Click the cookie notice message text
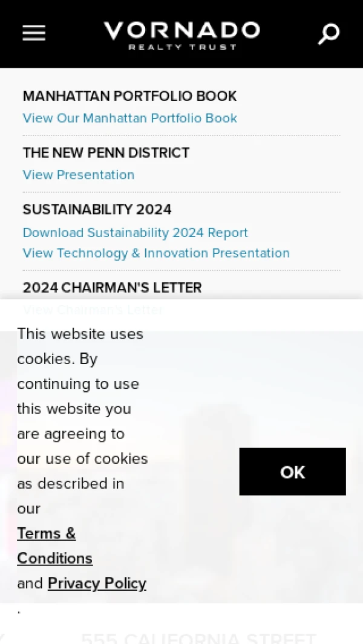Screen dimensions: 363x644 [82, 408]
